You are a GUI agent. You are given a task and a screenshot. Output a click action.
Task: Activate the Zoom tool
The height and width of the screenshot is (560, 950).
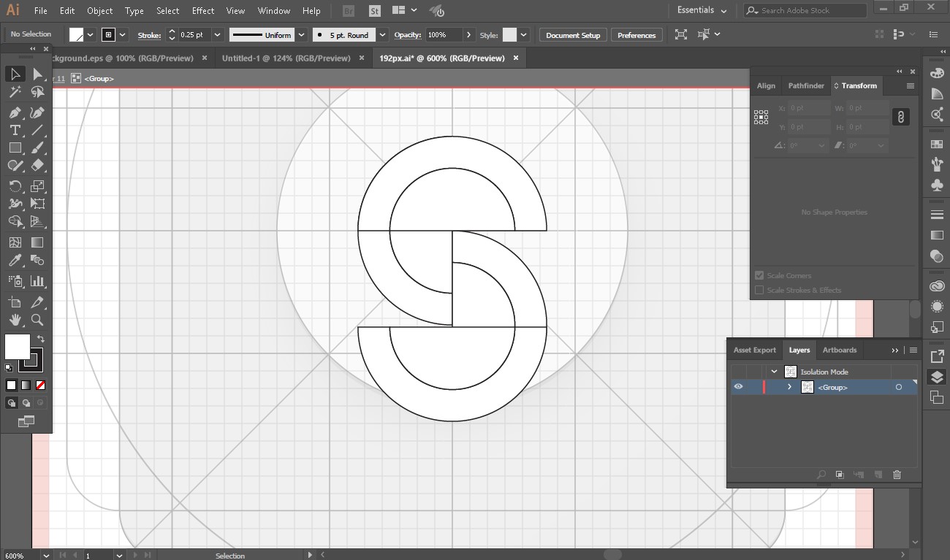pyautogui.click(x=37, y=320)
